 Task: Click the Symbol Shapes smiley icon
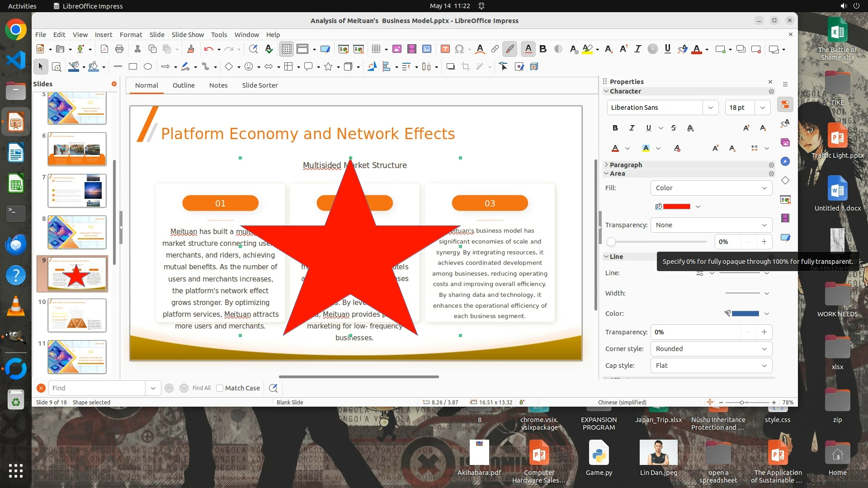[249, 67]
